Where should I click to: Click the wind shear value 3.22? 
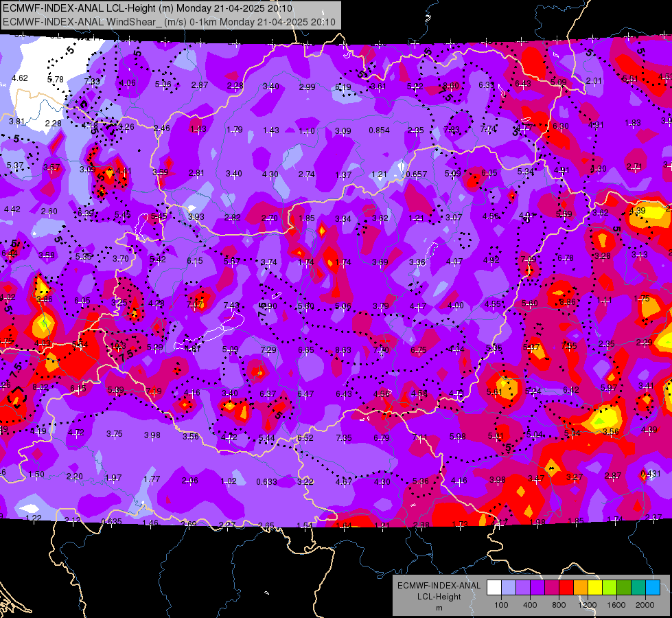[x=305, y=481]
